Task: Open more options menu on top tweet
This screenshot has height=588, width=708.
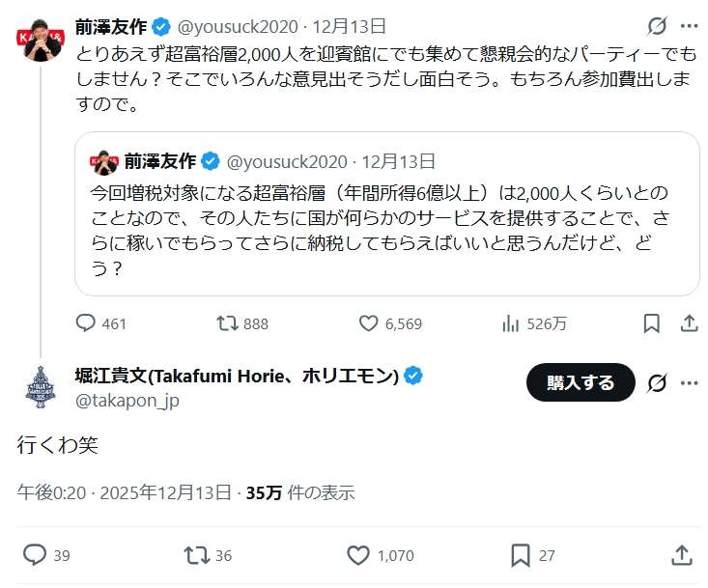Action: tap(689, 26)
